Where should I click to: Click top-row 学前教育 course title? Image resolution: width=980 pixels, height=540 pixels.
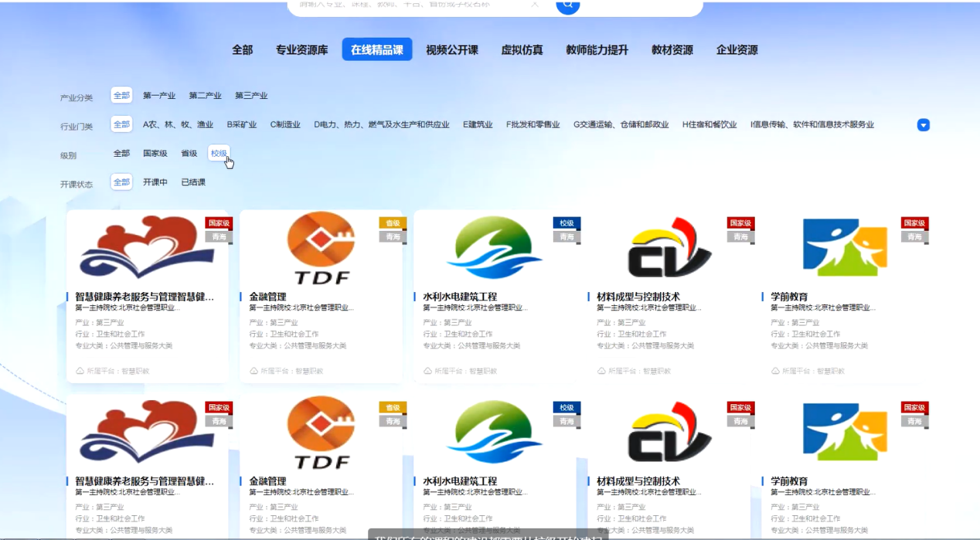[x=789, y=297]
